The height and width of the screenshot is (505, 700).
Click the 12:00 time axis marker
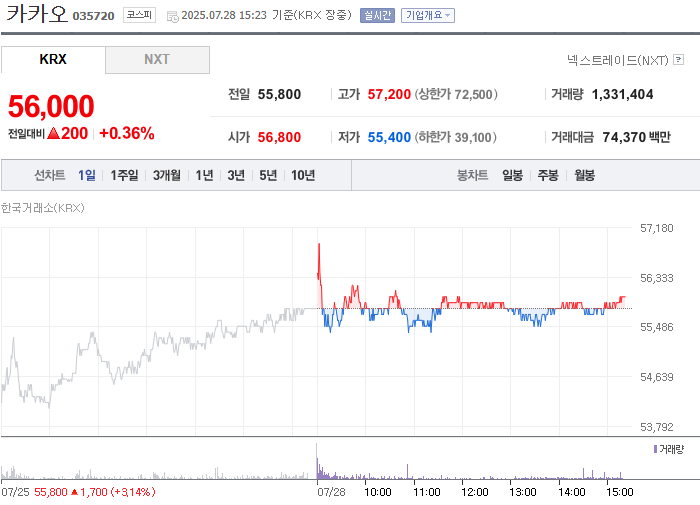(475, 492)
